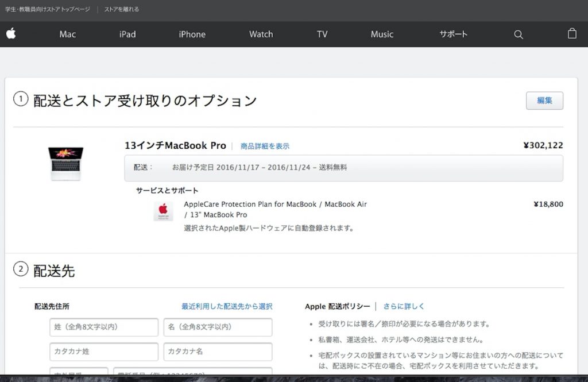Open the Watch menu
Screen dimensions: 588x382
tap(261, 34)
